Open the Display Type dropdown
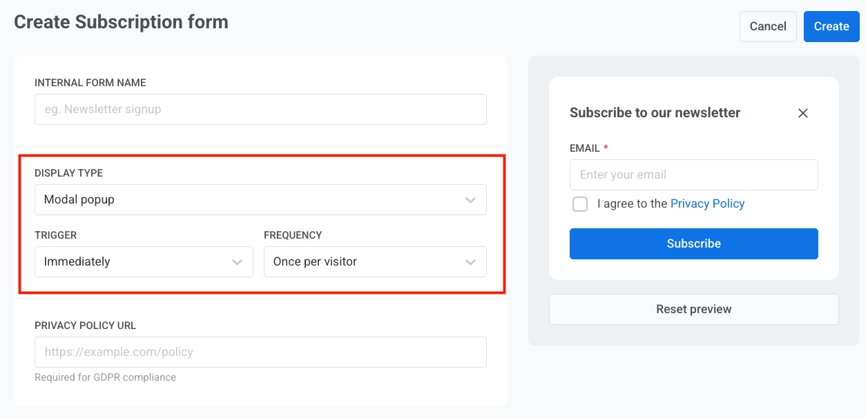 click(x=260, y=199)
